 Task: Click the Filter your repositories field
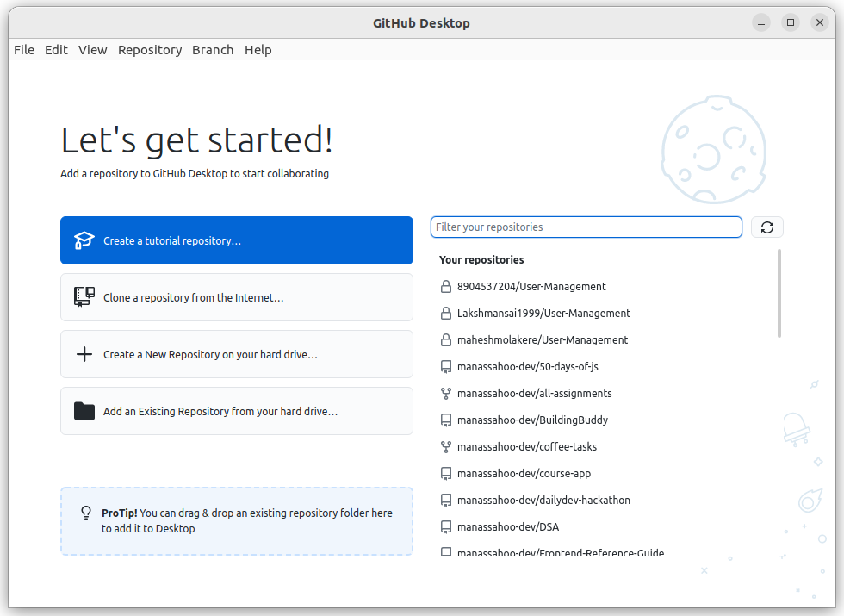tap(586, 227)
